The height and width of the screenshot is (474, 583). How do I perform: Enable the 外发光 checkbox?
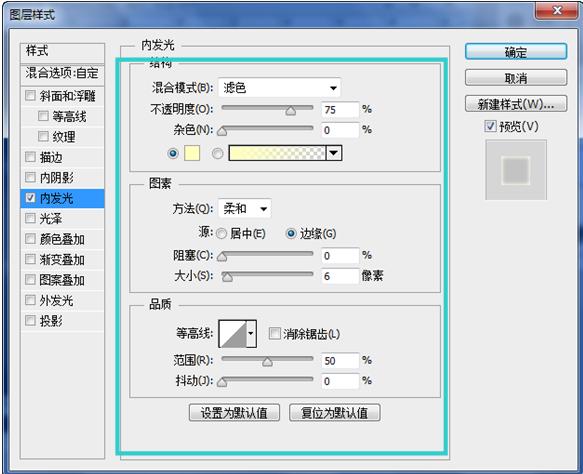click(30, 300)
